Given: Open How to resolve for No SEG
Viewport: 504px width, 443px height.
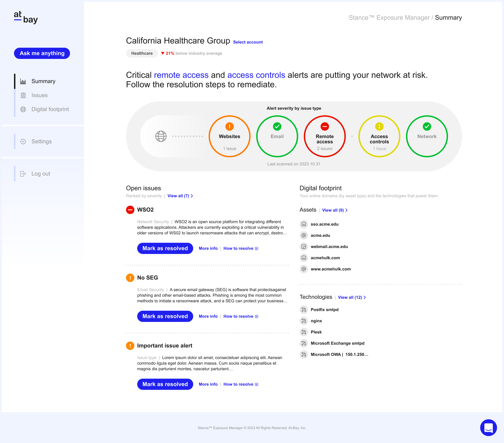Looking at the screenshot, I should (x=241, y=316).
